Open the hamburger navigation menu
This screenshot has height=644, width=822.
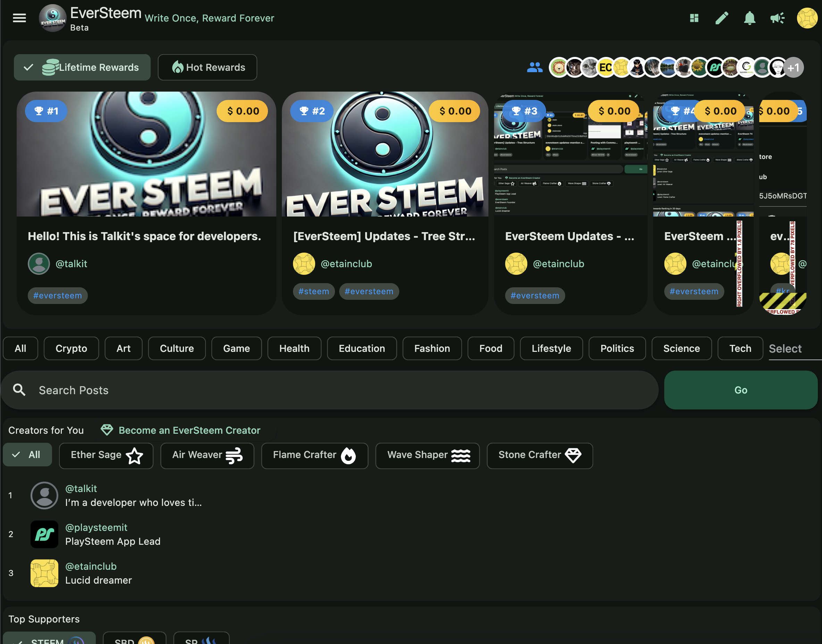click(19, 18)
